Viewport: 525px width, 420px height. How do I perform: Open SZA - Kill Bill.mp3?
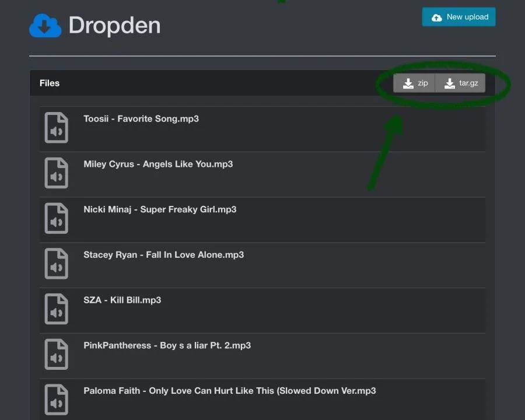coord(123,300)
